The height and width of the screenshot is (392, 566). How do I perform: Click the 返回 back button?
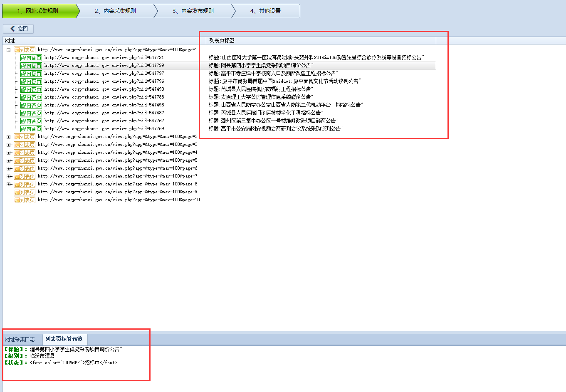(x=18, y=28)
